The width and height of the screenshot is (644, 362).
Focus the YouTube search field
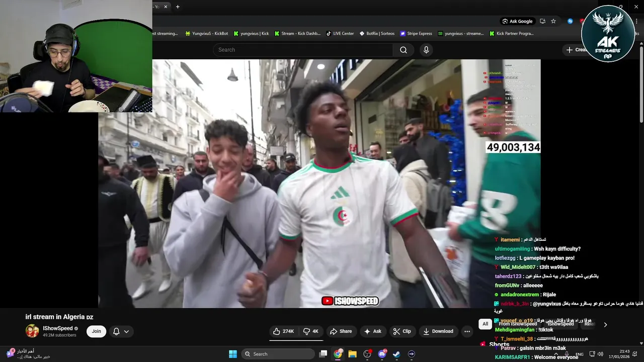303,50
